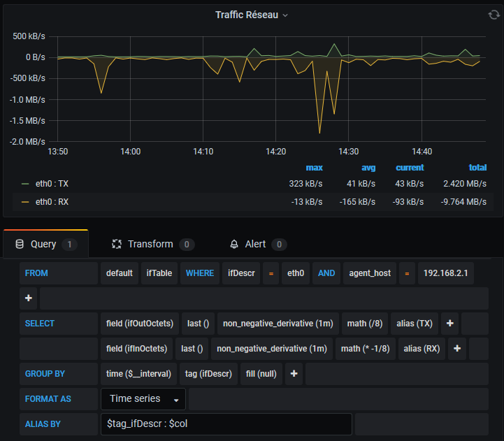Add plus after alias (RX) segment
The width and height of the screenshot is (504, 441).
[457, 349]
